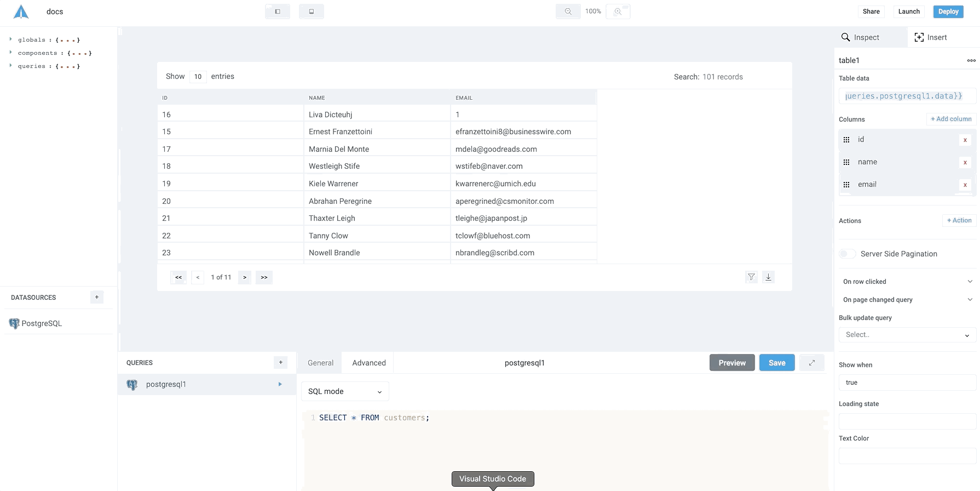Open the SQL mode dropdown
980x491 pixels.
tap(345, 391)
